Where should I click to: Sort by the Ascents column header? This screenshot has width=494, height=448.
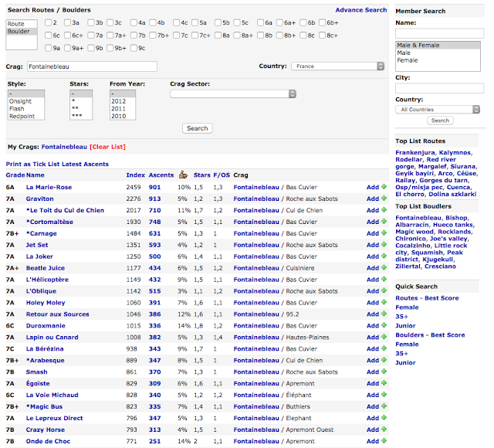tap(161, 175)
